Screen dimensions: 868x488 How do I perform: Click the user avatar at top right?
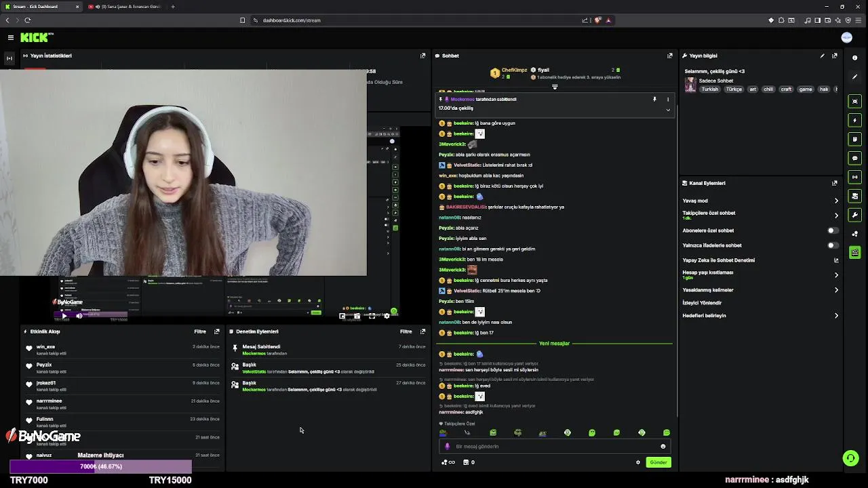(x=846, y=37)
